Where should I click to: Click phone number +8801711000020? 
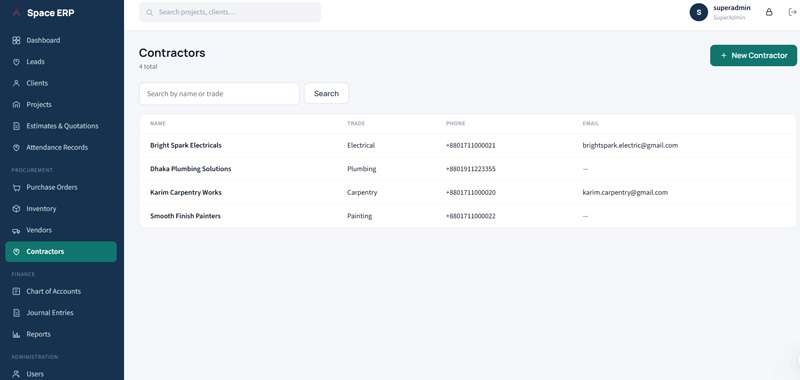pos(470,193)
